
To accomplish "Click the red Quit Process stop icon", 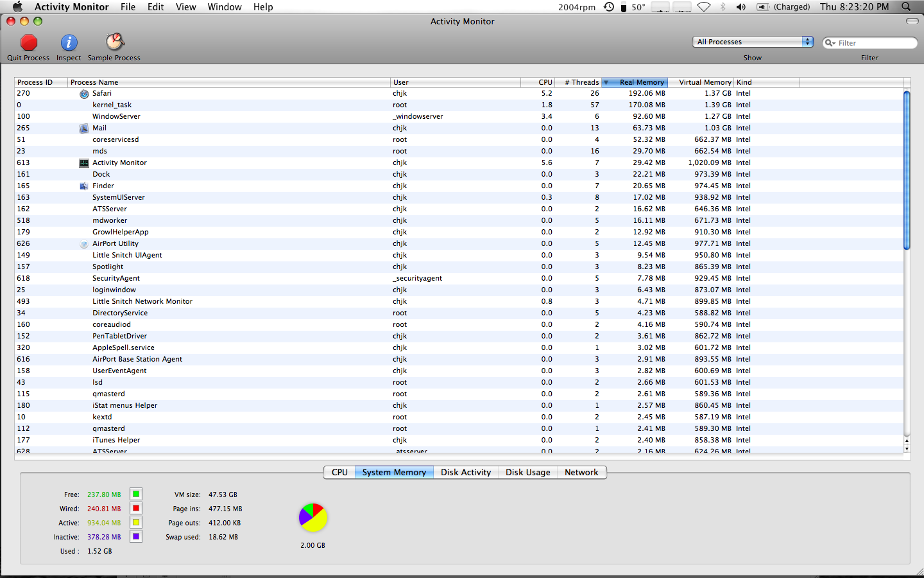I will 28,42.
